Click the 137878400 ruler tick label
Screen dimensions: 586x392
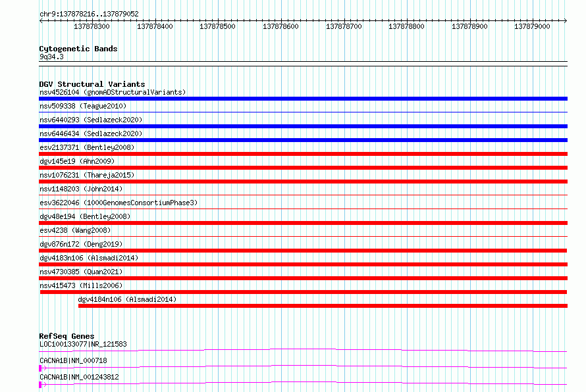click(x=155, y=26)
